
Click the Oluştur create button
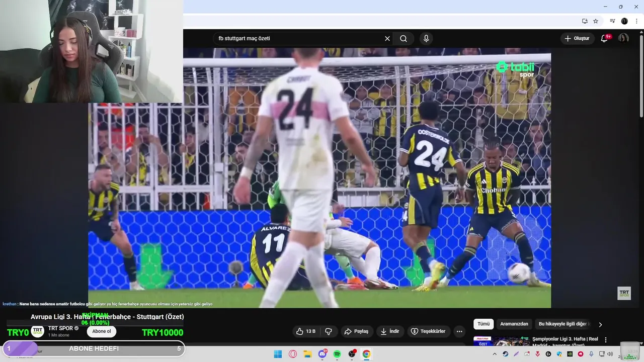(577, 38)
